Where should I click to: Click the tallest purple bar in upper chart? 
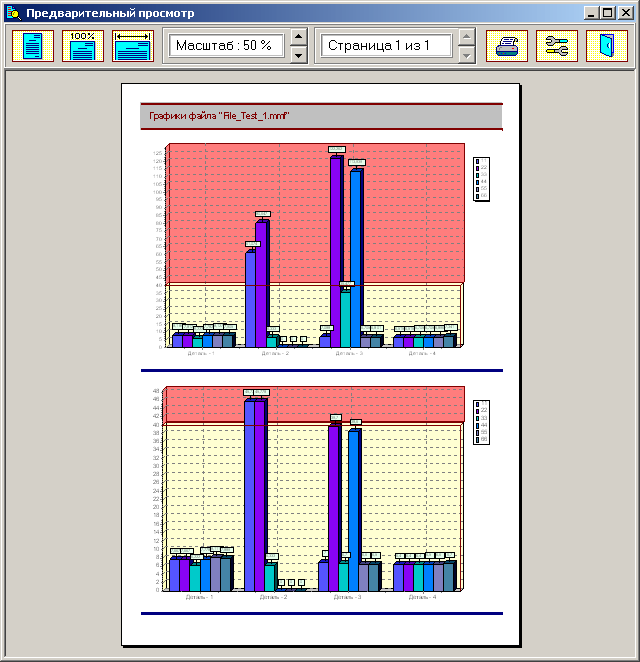tap(337, 250)
